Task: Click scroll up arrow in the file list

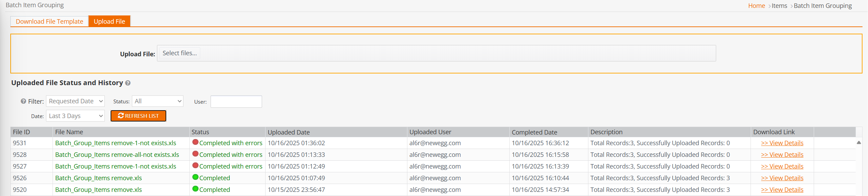Action: pos(858,142)
